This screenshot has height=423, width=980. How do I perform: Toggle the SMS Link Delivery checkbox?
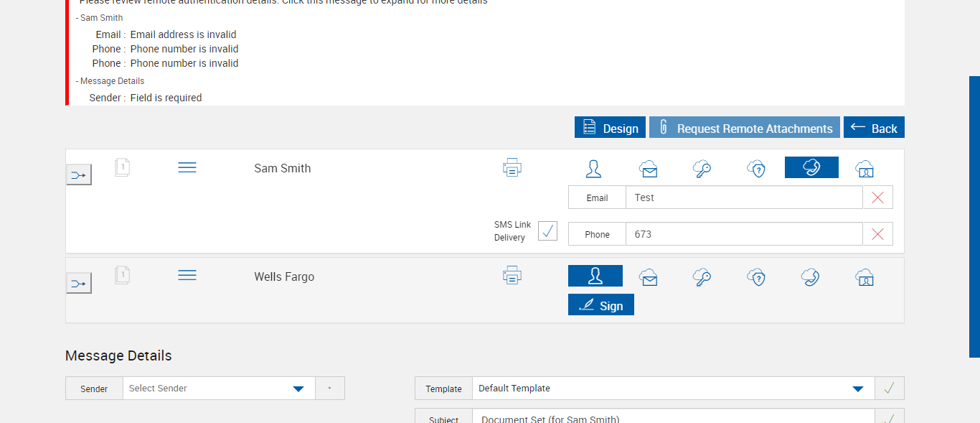click(x=547, y=231)
